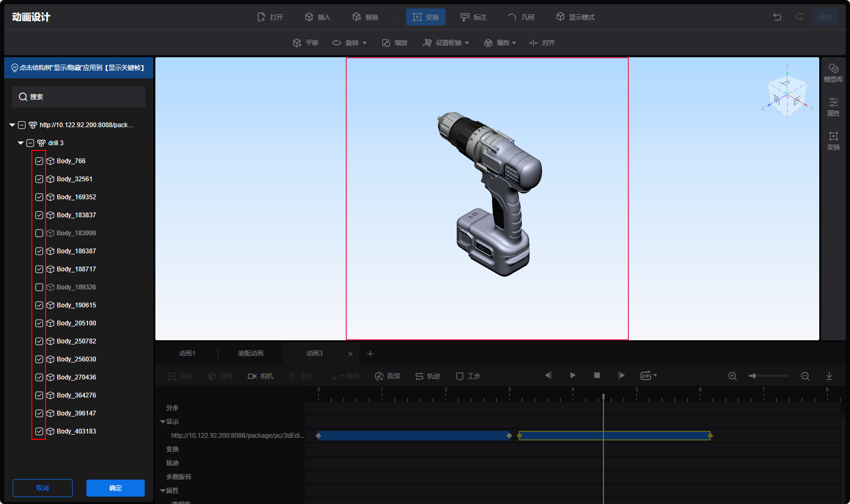Open the Rotate (旋转) dropdown menu
850x504 pixels.
click(x=364, y=43)
